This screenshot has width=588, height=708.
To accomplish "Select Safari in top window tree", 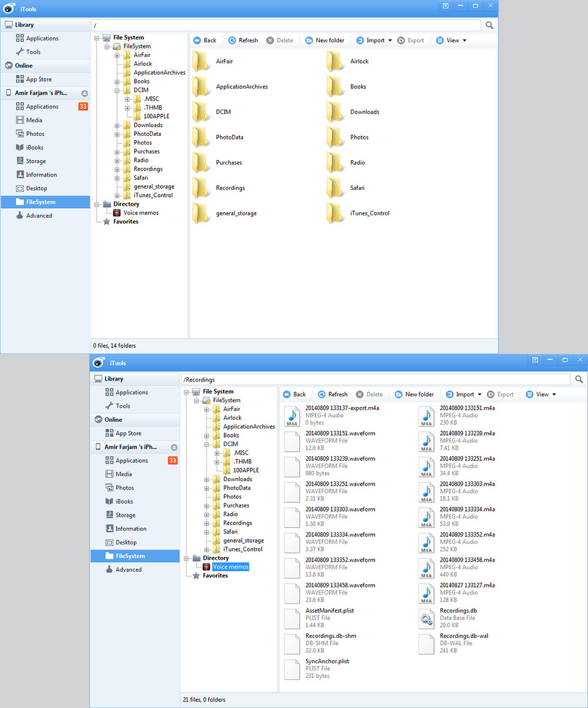I will (141, 178).
